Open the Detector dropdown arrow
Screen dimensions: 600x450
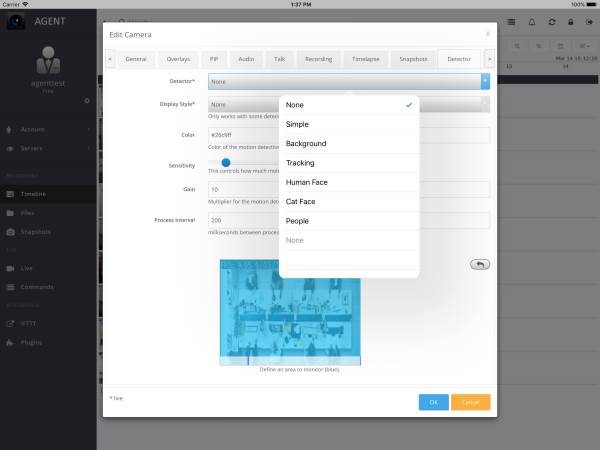point(485,82)
